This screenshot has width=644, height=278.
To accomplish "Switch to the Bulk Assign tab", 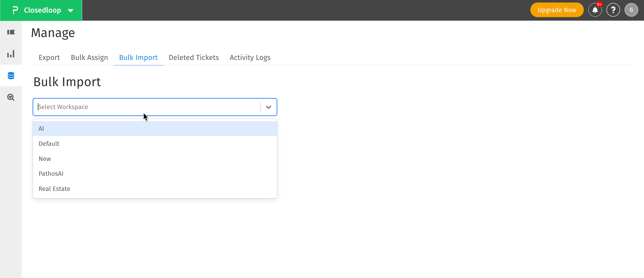I will [x=89, y=57].
